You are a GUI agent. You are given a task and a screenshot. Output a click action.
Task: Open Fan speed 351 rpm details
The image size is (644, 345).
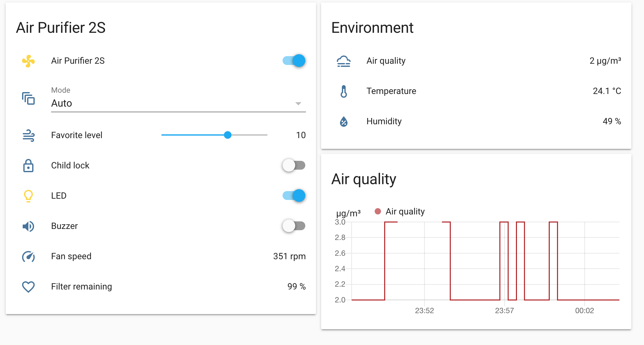[x=289, y=256]
